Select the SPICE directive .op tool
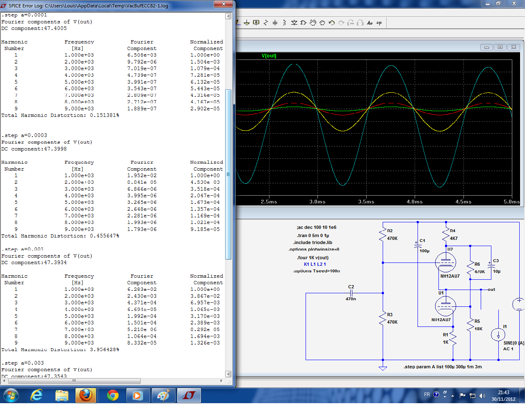Screen dimensions: 525x420 (x=379, y=23)
